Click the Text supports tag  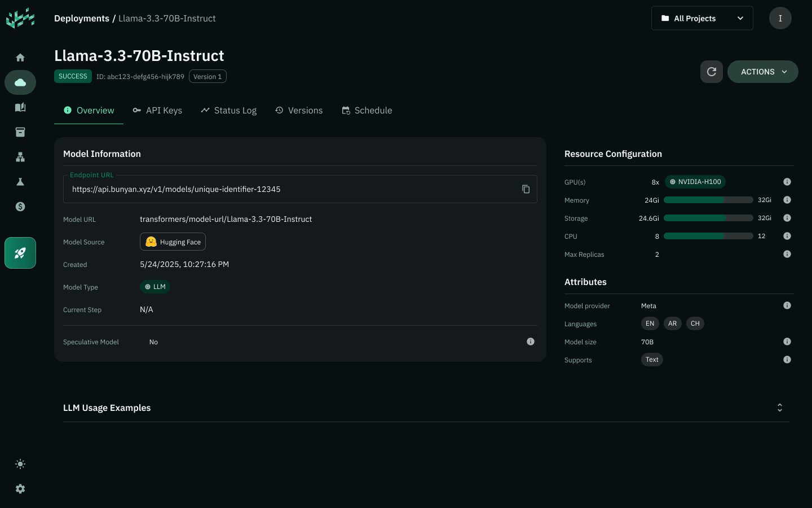coord(652,360)
